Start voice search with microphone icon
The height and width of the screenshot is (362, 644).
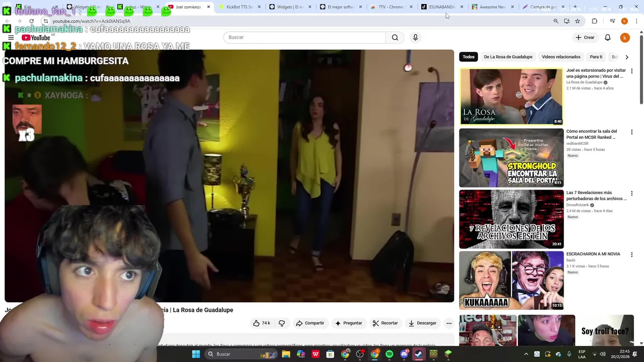coord(415,37)
